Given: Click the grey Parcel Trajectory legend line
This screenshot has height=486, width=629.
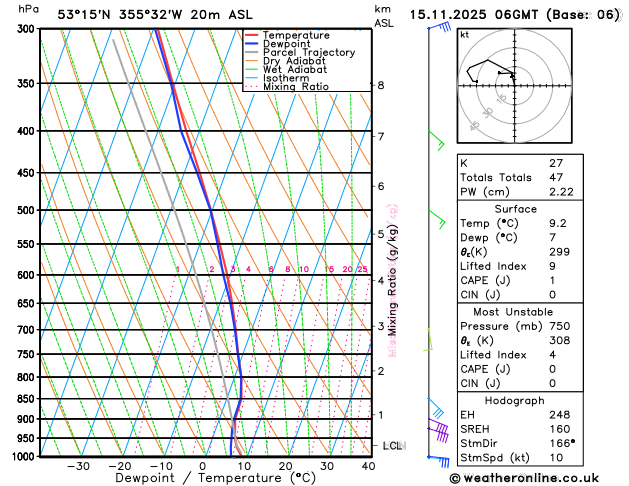Looking at the screenshot, I should click(251, 52).
